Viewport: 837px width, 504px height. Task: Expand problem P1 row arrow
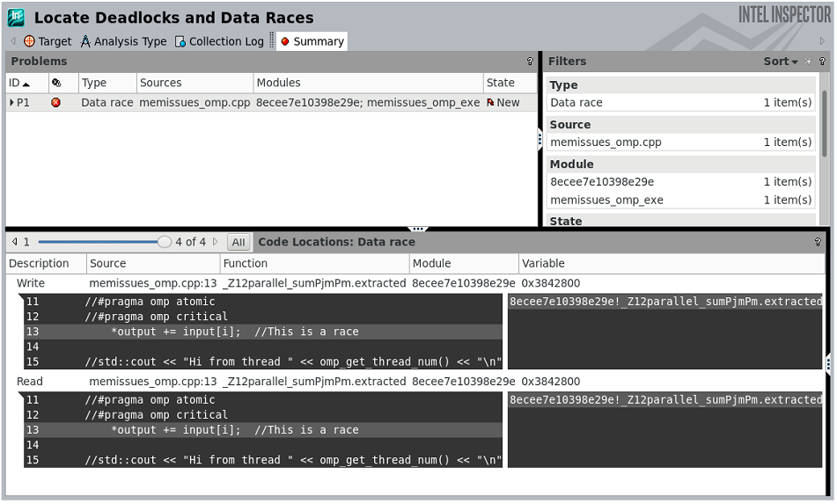11,103
